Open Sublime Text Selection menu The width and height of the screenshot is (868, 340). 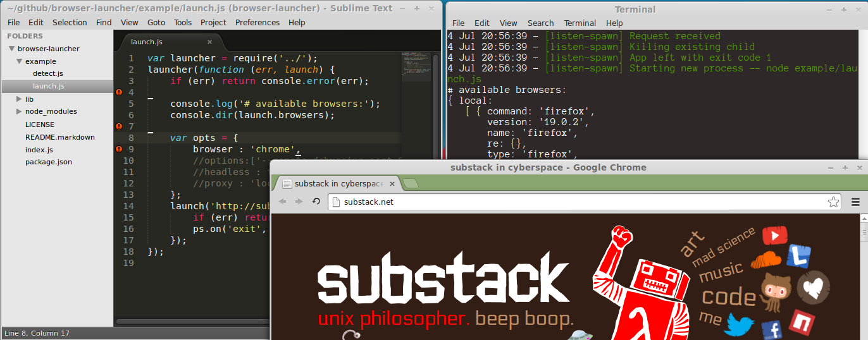[70, 22]
